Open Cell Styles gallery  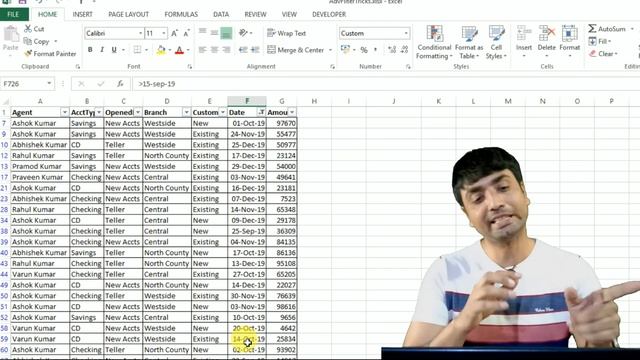[496, 42]
